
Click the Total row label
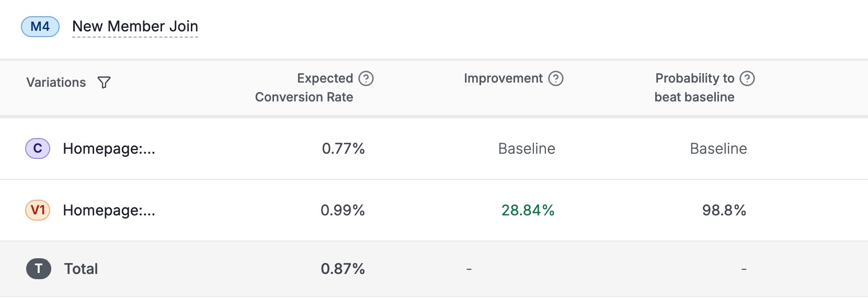tap(81, 269)
